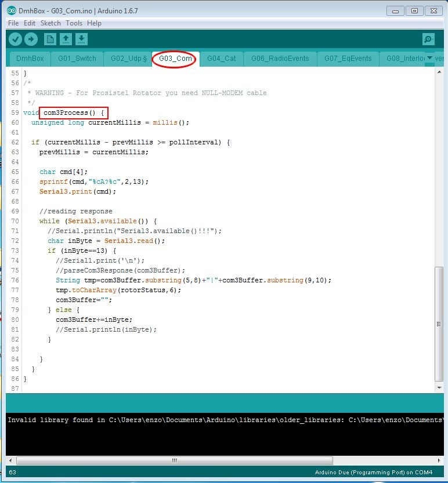Switch to the G01_Switch tab
Viewport: 448px width, 483px height.
(x=77, y=59)
